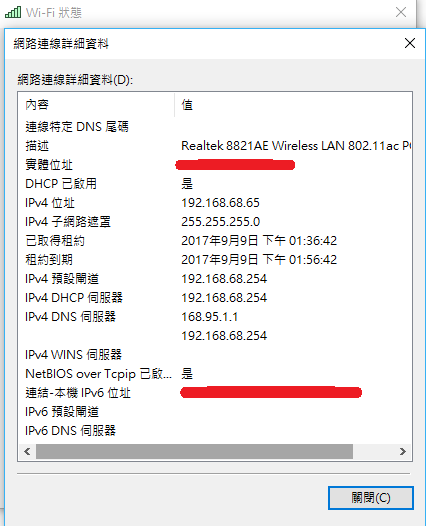Click the horizontal scrollbar right arrow
The width and height of the screenshot is (426, 526).
(x=403, y=452)
